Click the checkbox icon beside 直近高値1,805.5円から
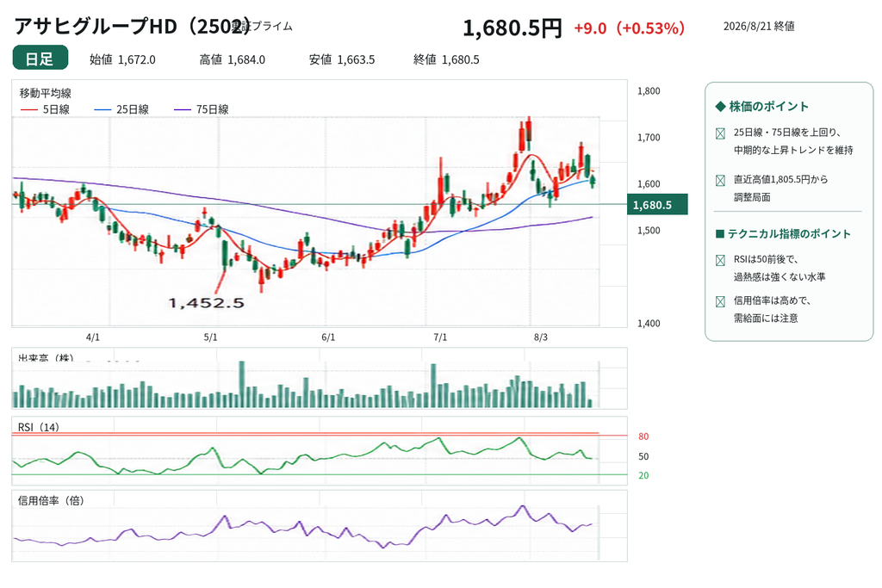 pyautogui.click(x=720, y=181)
